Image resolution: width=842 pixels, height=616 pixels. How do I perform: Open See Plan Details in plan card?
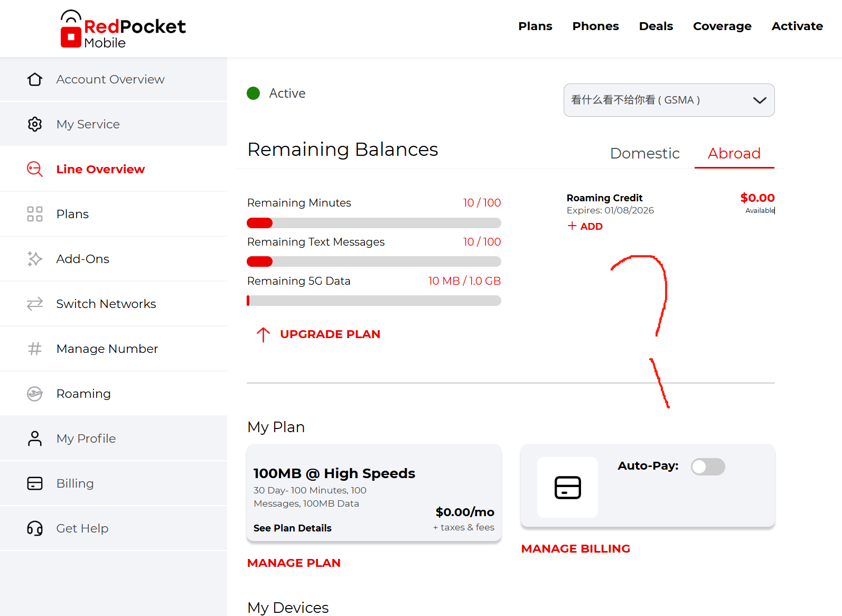[x=292, y=528]
